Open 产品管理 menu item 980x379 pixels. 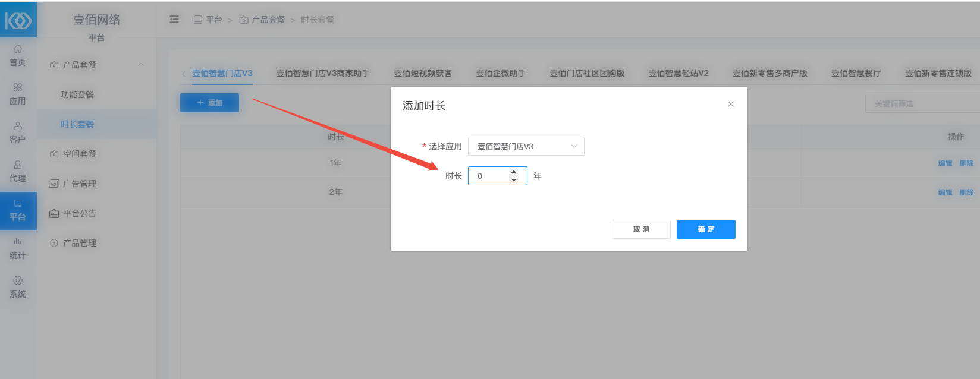pos(79,243)
